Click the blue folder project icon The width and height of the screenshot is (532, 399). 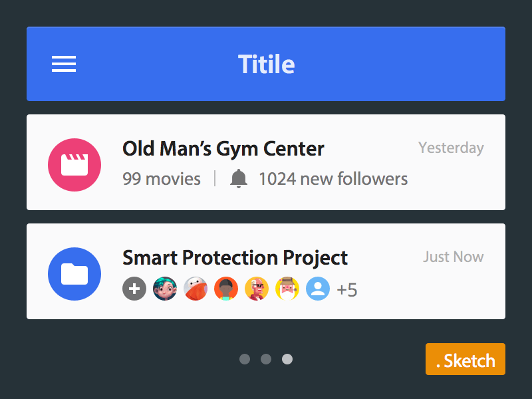74,274
